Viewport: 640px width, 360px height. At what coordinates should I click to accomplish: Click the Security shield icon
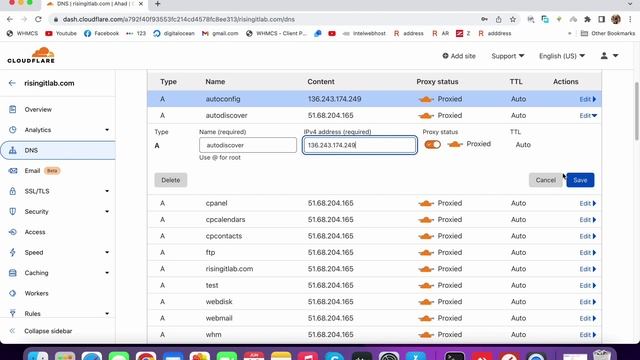tap(13, 211)
